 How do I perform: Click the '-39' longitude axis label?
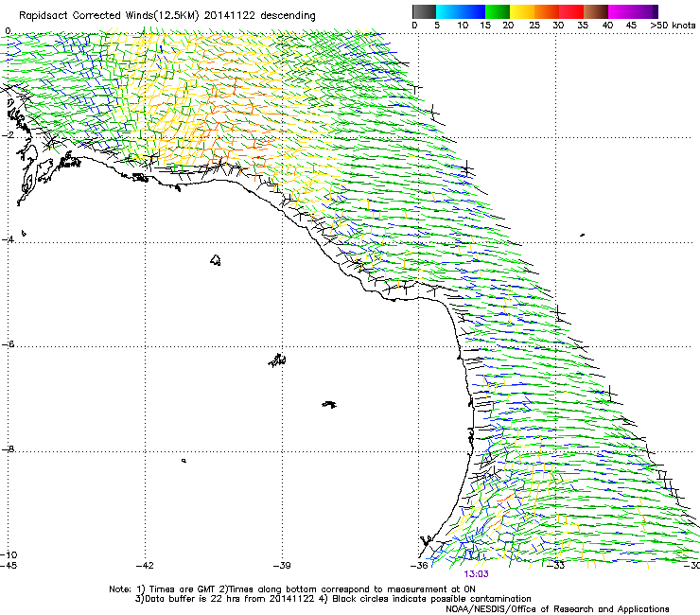282,566
